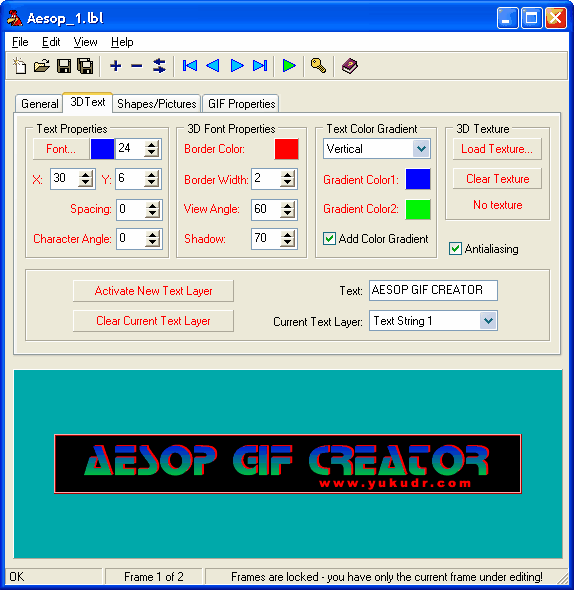Viewport: 574px width, 590px height.
Task: Uncheck Add Color Gradient checkbox
Action: 329,239
